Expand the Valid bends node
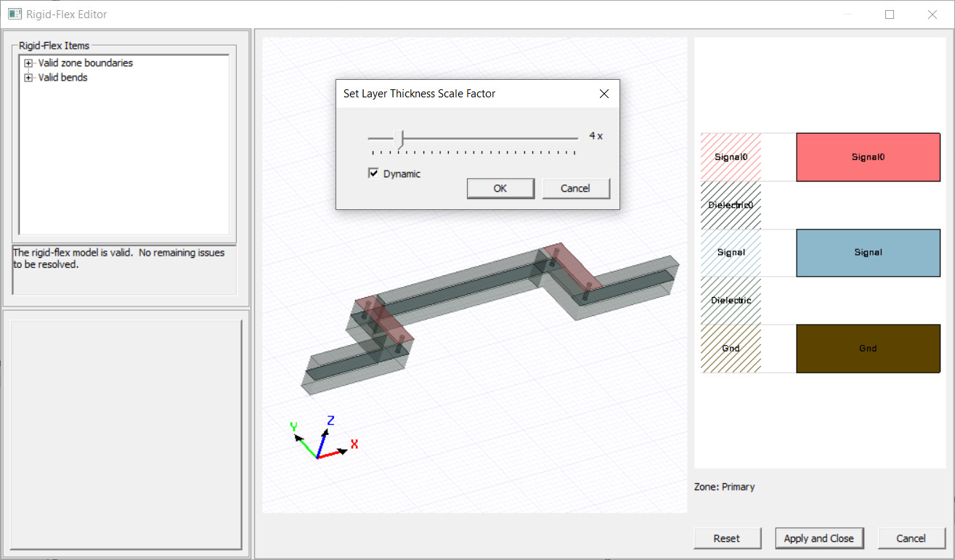This screenshot has width=955, height=560. pos(28,78)
